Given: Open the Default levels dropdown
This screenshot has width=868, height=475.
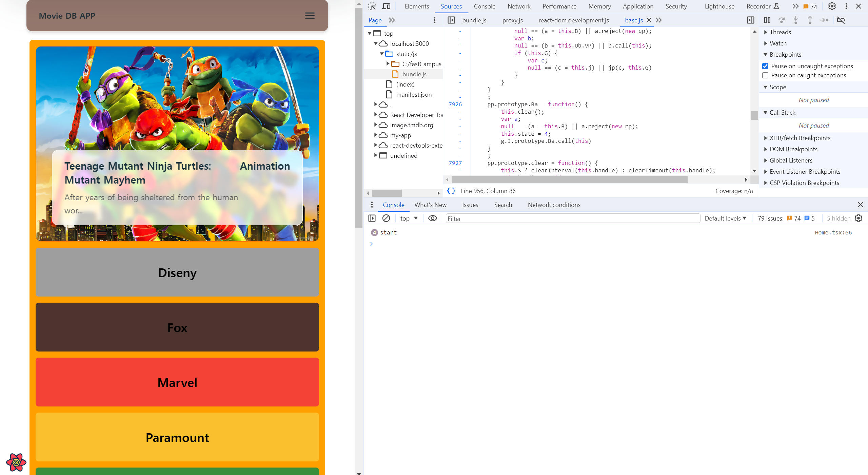Looking at the screenshot, I should coord(725,218).
